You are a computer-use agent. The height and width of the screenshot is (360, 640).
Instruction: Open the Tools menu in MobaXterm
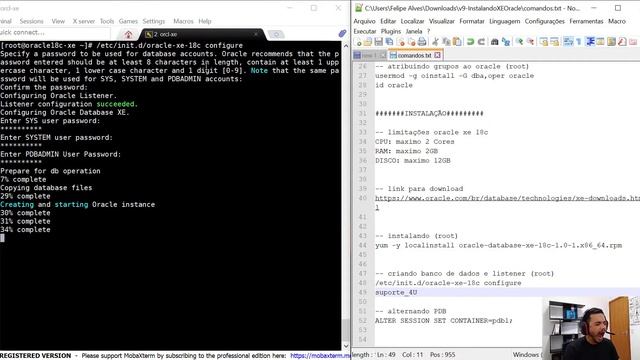(x=107, y=21)
